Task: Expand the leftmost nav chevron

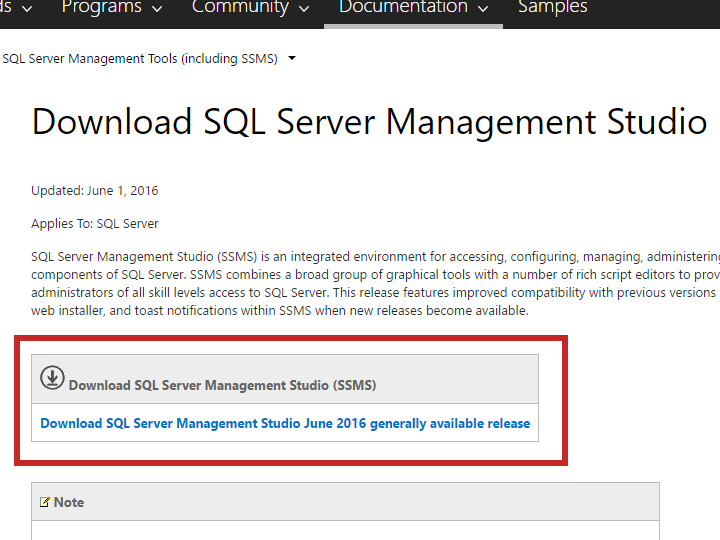Action: pos(27,9)
